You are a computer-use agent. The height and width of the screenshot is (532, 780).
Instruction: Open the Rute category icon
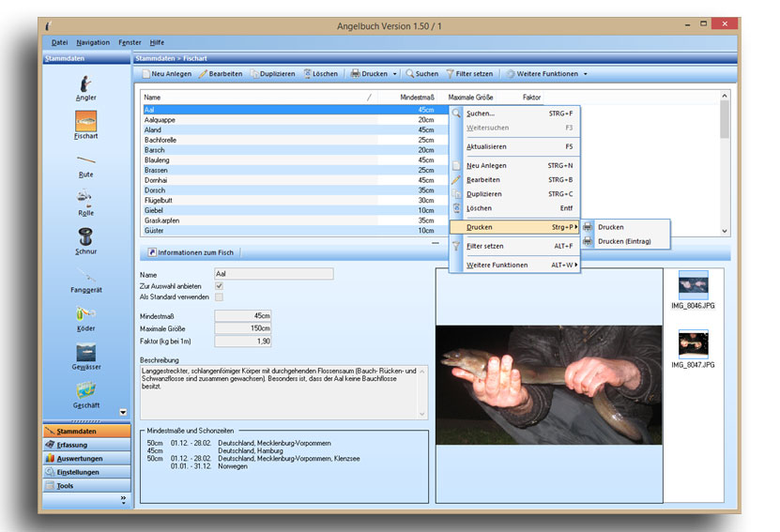pos(85,160)
